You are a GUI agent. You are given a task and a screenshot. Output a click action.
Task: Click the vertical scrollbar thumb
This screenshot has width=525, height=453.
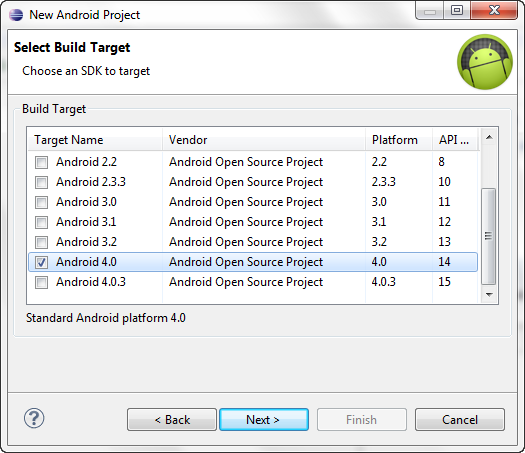pyautogui.click(x=489, y=236)
